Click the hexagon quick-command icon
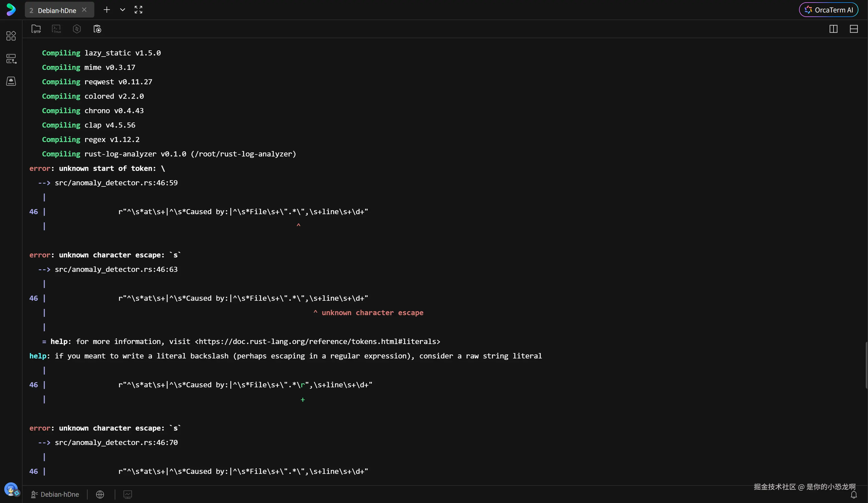This screenshot has width=868, height=503. coord(77,29)
